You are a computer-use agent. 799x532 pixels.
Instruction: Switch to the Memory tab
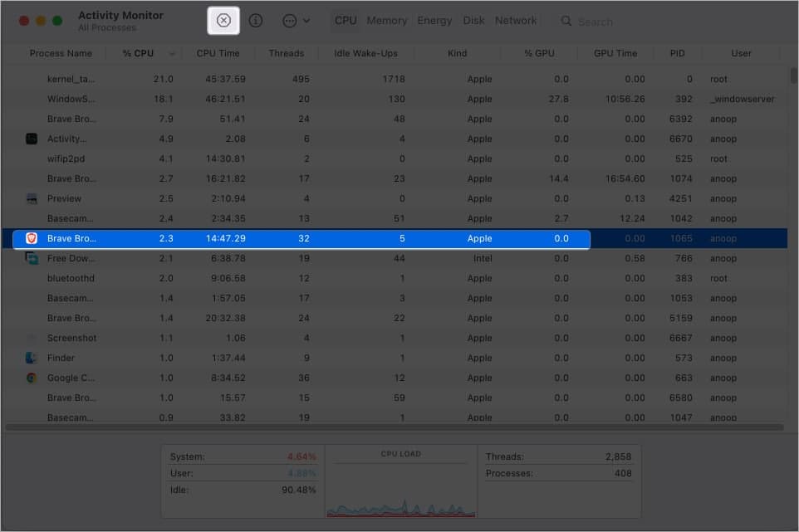pos(387,21)
